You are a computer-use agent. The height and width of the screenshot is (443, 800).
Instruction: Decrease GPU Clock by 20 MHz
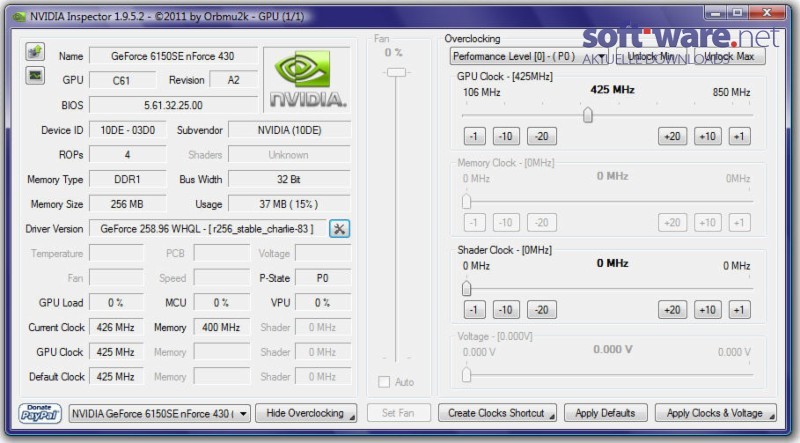[542, 136]
